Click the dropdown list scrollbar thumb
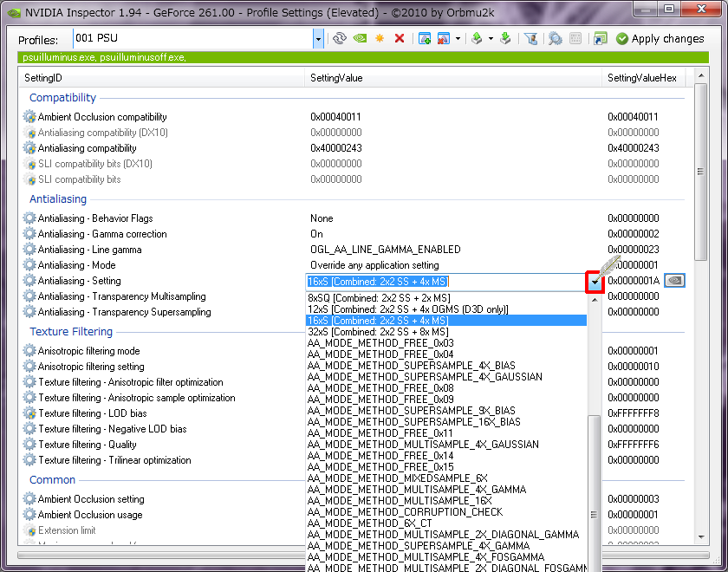 tap(595, 493)
